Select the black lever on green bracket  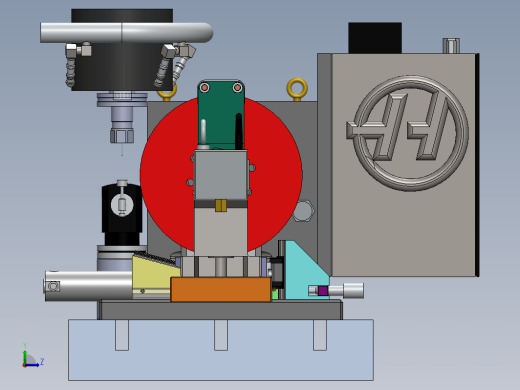coord(239,131)
